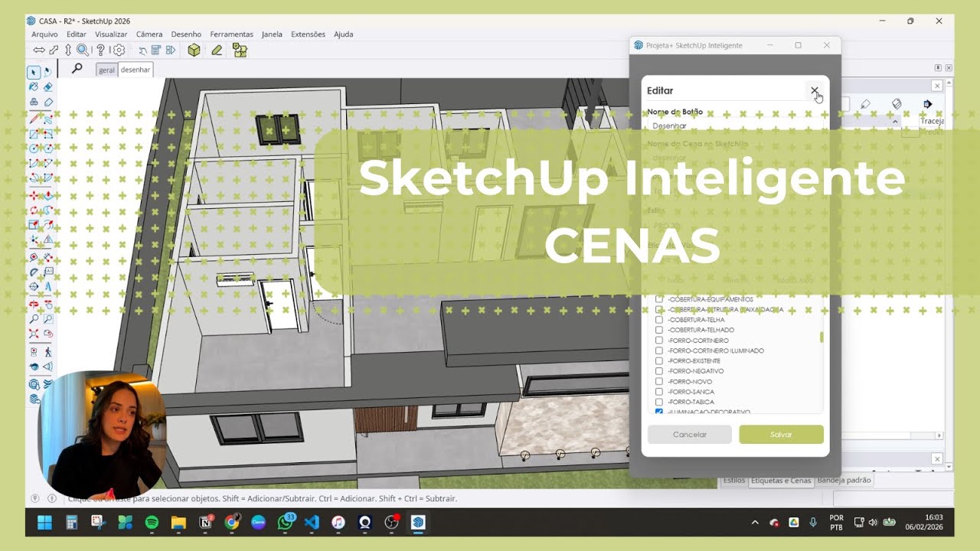The height and width of the screenshot is (551, 980).
Task: Select the Walk tool
Action: pyautogui.click(x=47, y=352)
